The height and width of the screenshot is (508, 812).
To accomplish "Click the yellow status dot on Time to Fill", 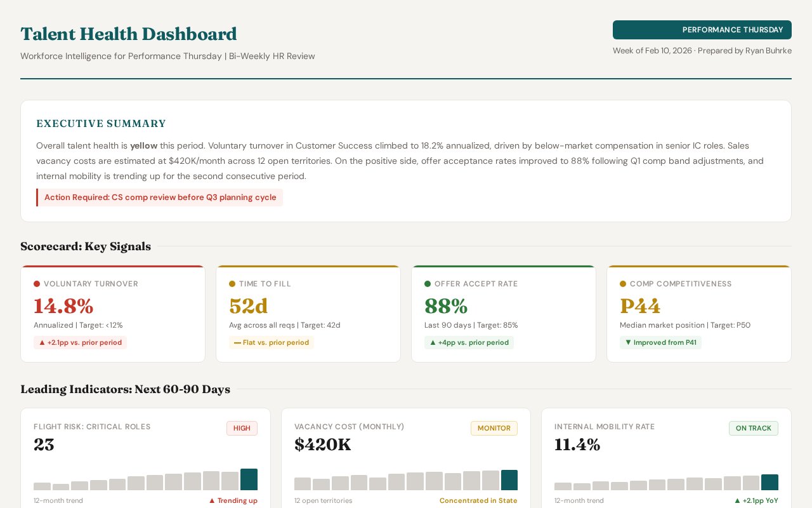I will [x=232, y=284].
